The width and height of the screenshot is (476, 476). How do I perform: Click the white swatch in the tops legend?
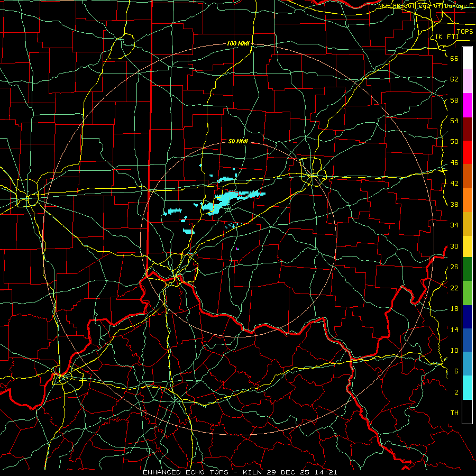(467, 58)
